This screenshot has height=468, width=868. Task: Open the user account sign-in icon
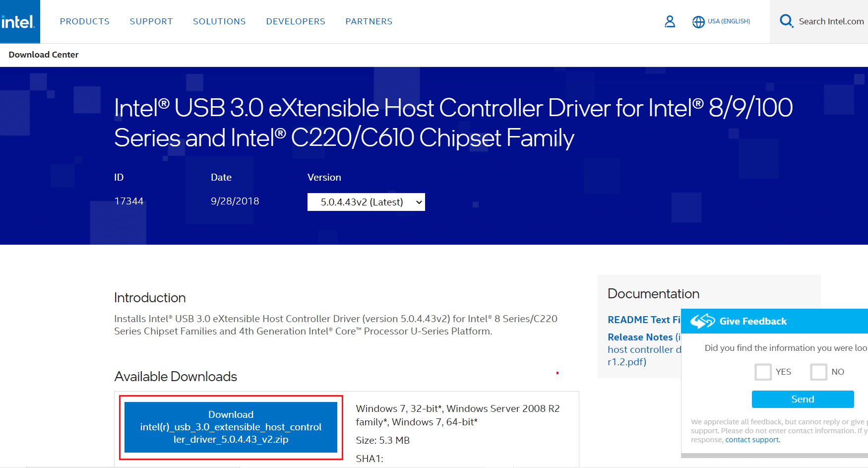[670, 21]
